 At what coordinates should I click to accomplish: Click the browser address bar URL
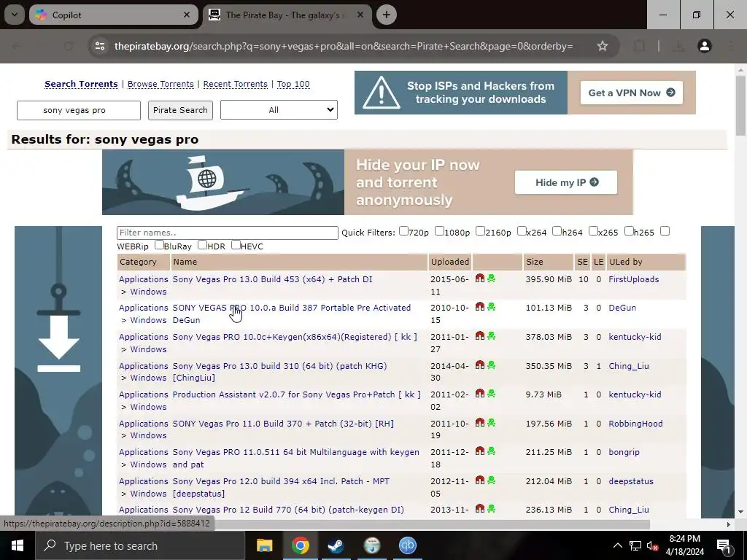pos(344,46)
